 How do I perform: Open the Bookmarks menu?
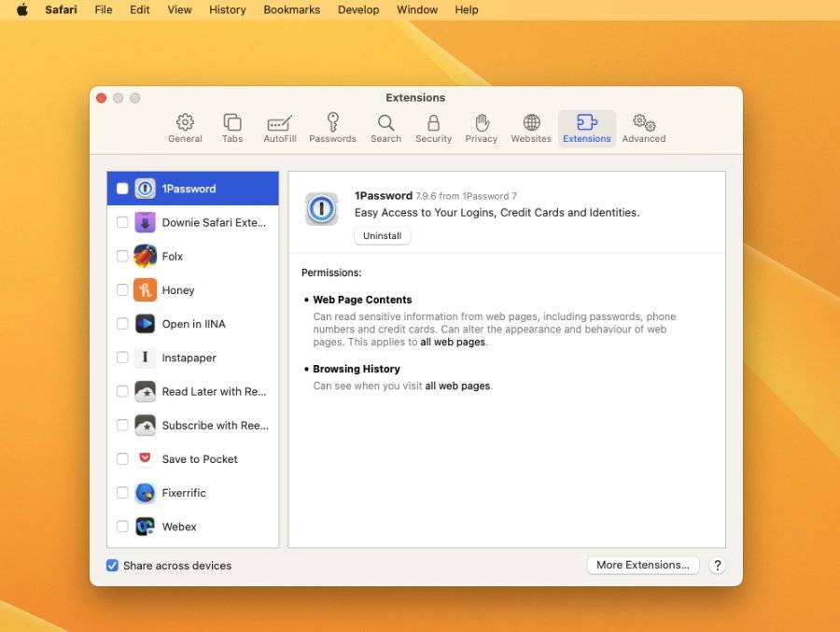(293, 9)
